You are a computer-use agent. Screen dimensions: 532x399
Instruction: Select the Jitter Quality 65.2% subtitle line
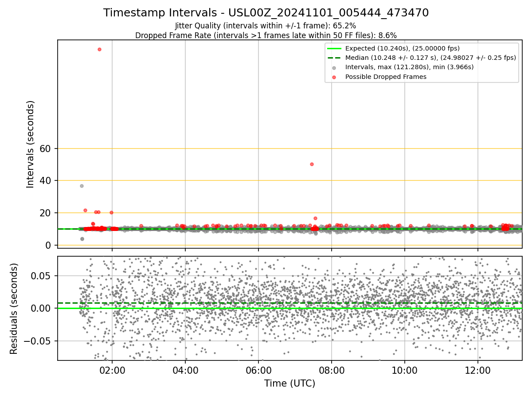[x=266, y=26]
